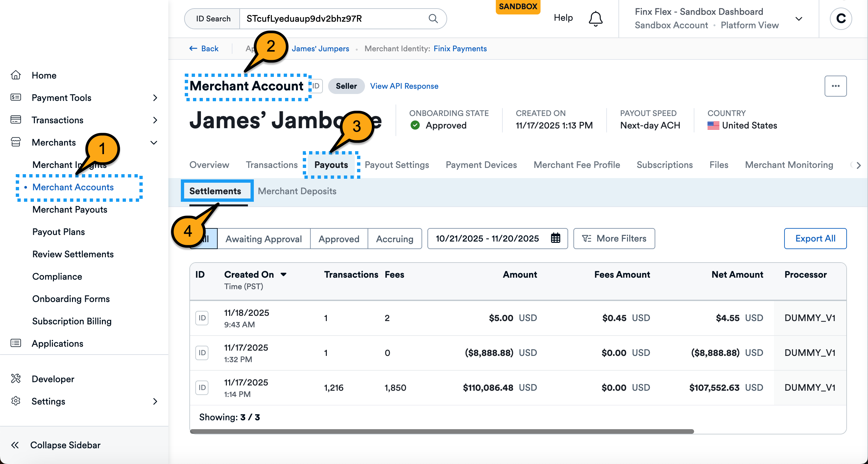Select the Awaiting Approval filter
The height and width of the screenshot is (464, 868).
click(x=263, y=239)
